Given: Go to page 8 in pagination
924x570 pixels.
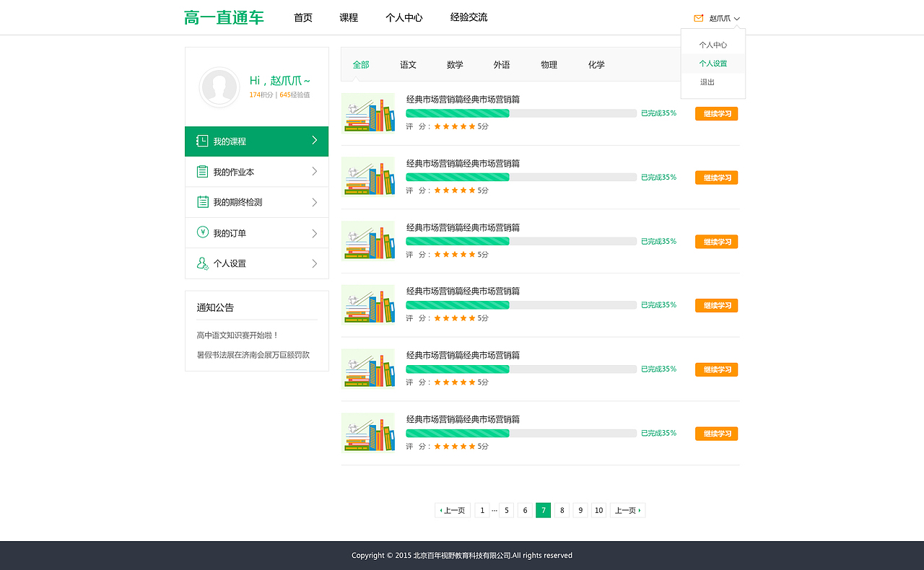Looking at the screenshot, I should click(x=562, y=510).
